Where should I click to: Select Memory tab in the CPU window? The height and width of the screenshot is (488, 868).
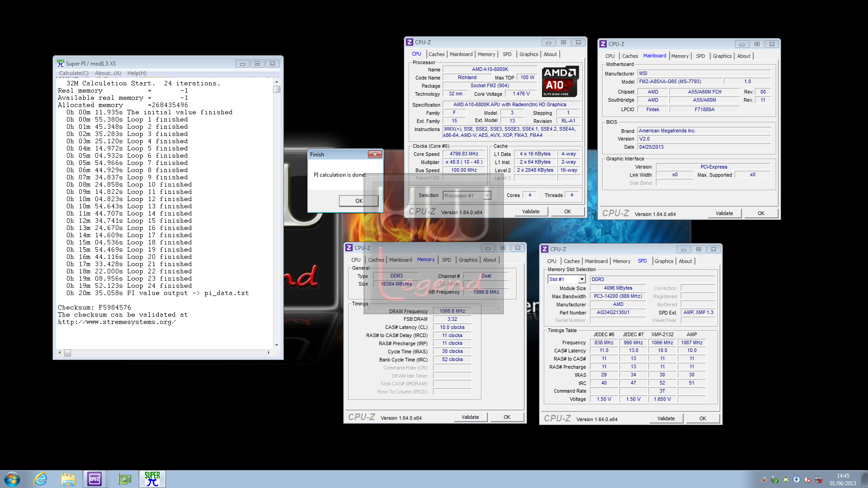(x=486, y=54)
